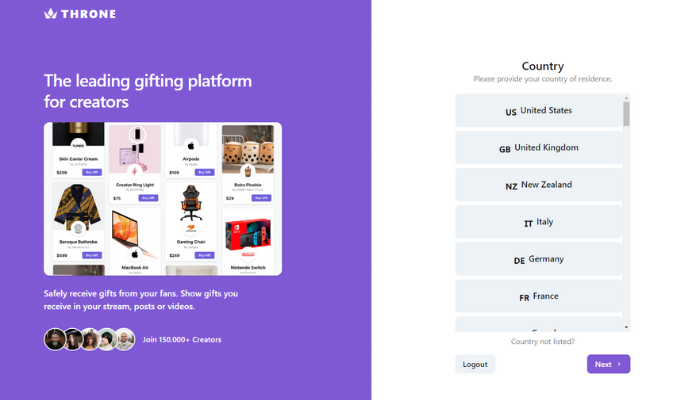Click the Gaming Chair product image
The height and width of the screenshot is (400, 700).
pos(191,204)
